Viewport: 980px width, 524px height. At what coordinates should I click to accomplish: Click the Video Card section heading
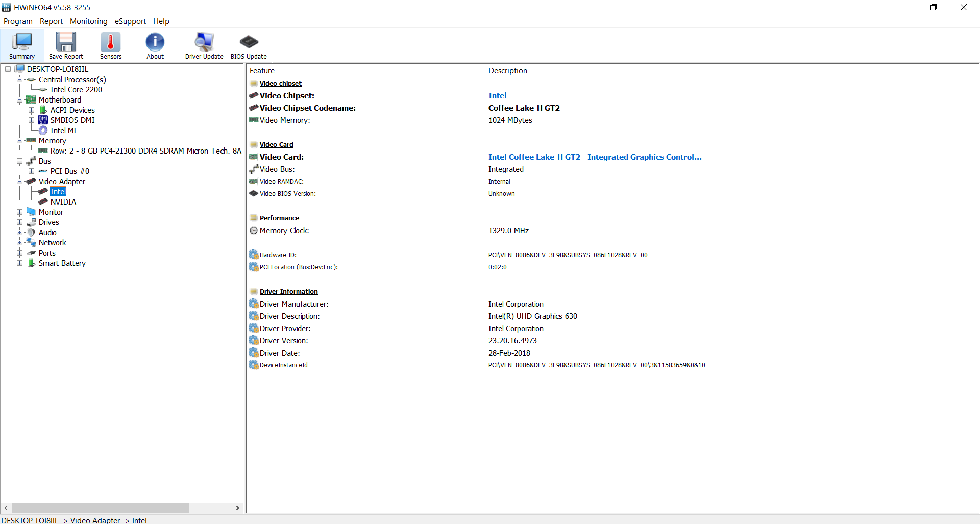[x=276, y=145]
